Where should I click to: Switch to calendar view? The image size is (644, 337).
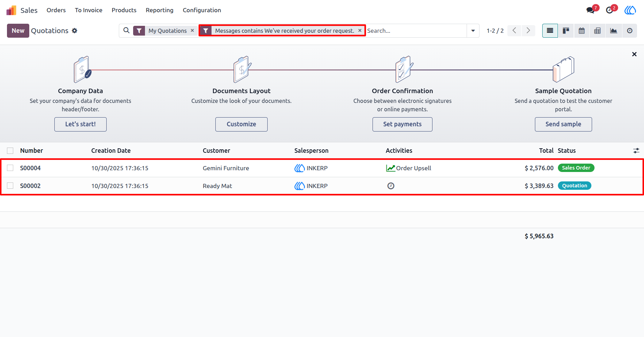[x=582, y=31]
